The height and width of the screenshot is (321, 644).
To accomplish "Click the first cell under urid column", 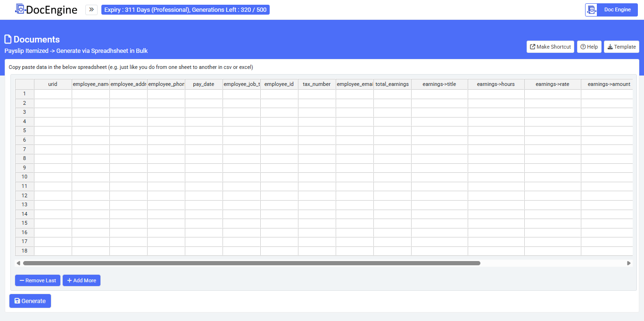I will click(x=53, y=93).
